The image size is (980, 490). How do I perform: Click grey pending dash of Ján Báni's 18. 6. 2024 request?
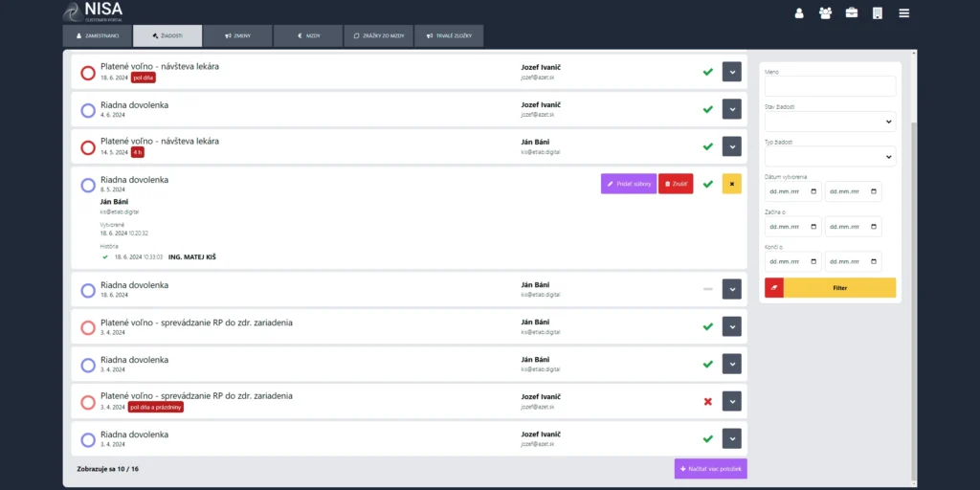pyautogui.click(x=707, y=289)
